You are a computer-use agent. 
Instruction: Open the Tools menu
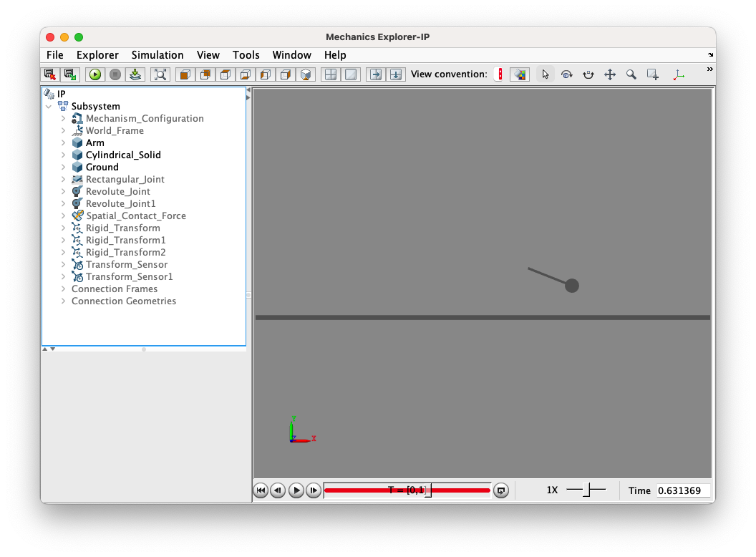click(246, 55)
